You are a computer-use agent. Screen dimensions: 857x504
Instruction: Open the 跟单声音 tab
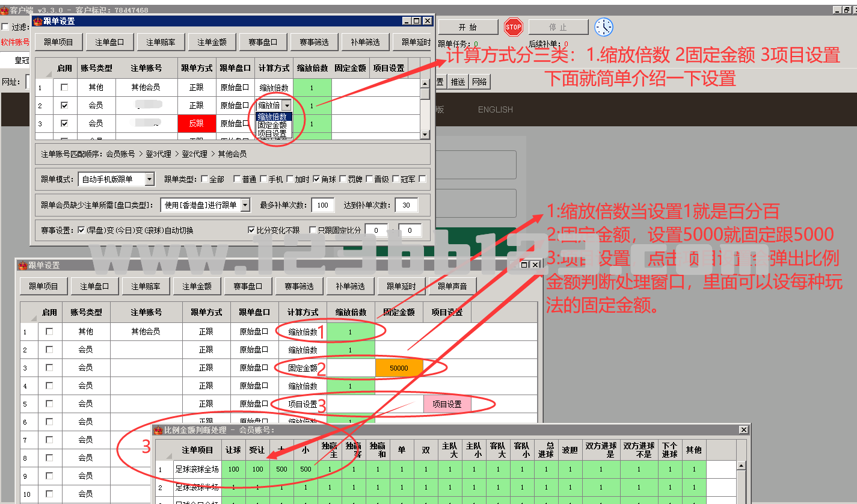click(452, 286)
